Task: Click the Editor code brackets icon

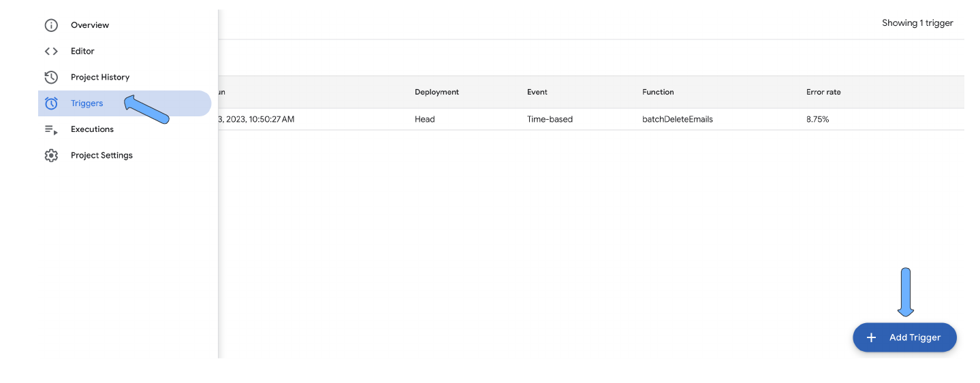Action: 51,51
